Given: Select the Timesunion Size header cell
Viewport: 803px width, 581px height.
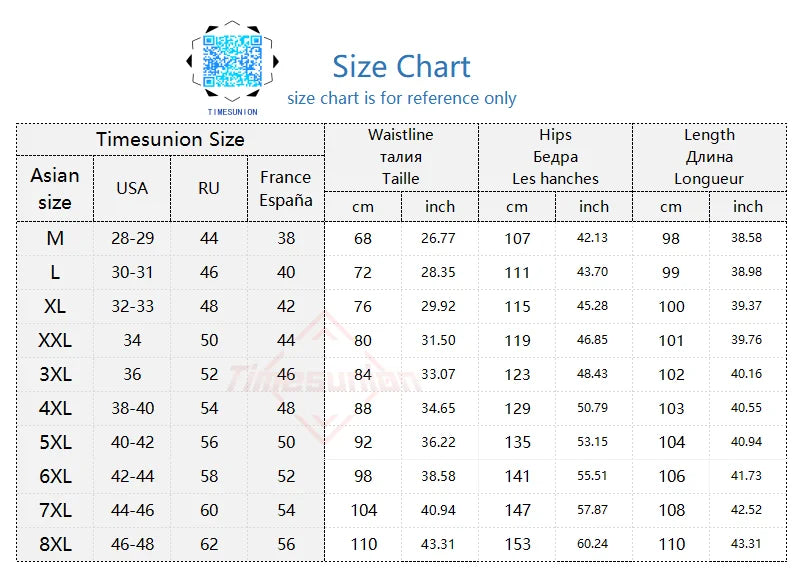Looking at the screenshot, I should (x=170, y=139).
